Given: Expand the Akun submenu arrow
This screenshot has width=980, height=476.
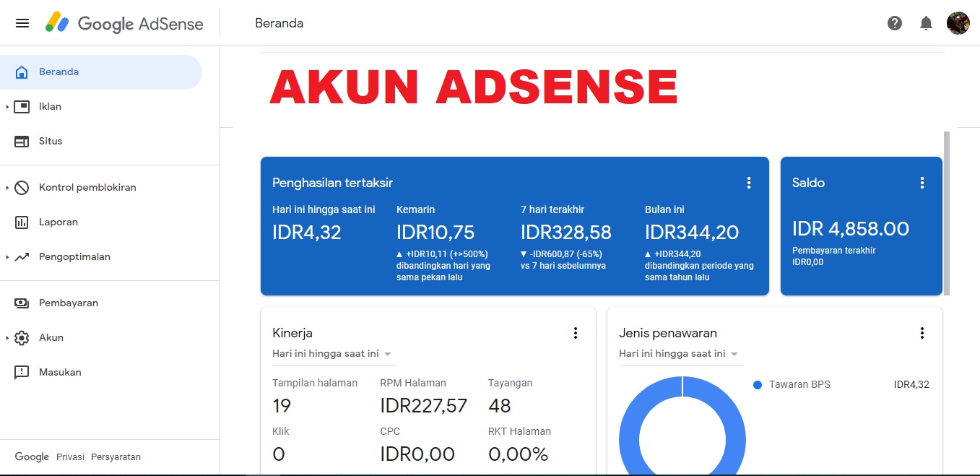Looking at the screenshot, I should 7,338.
